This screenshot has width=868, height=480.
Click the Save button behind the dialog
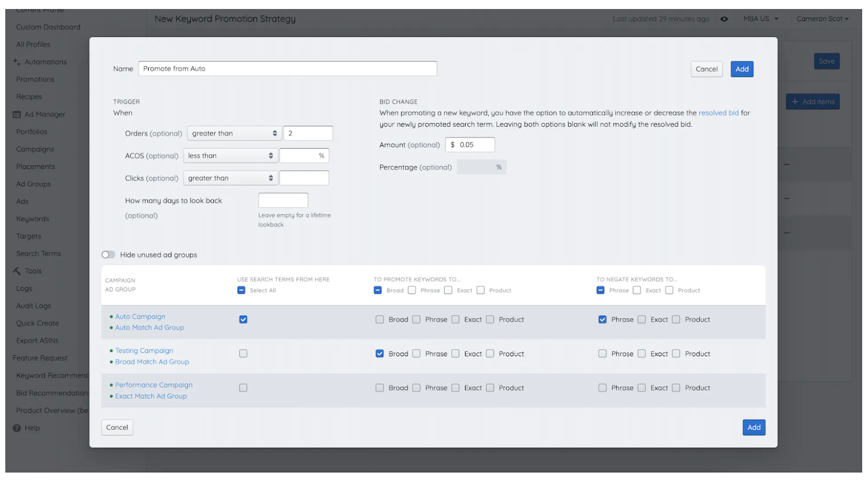pos(827,61)
